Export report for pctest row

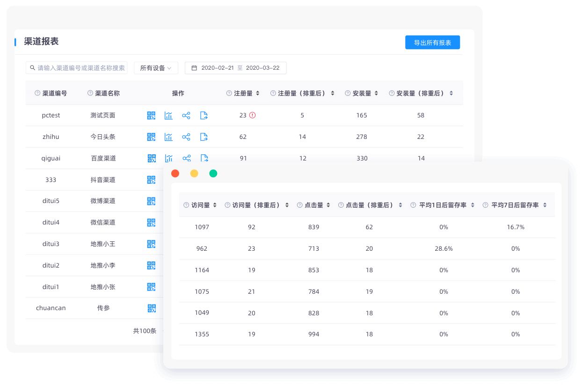pyautogui.click(x=204, y=116)
